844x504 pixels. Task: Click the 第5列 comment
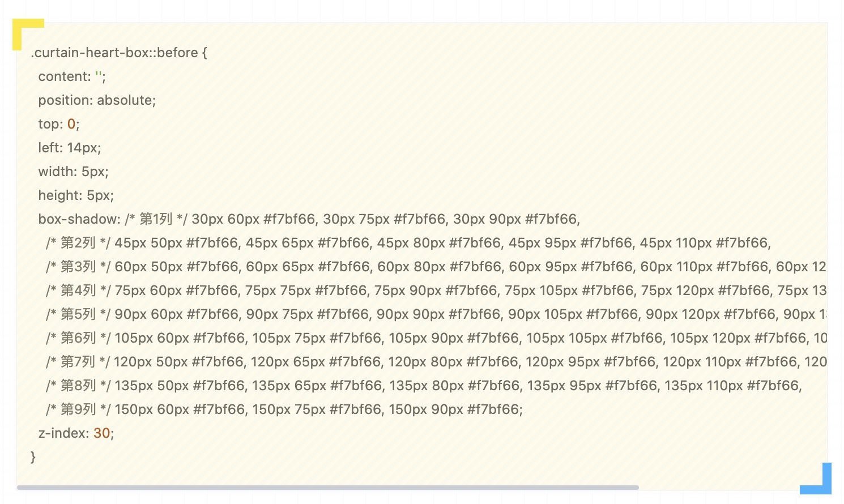pos(78,314)
